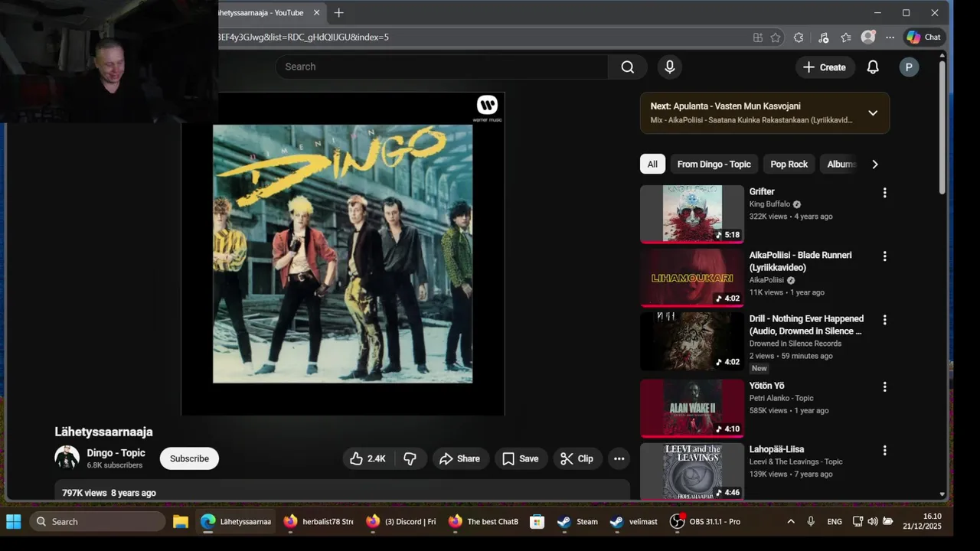The image size is (980, 551).
Task: Select the Pop Rock filter chip
Action: (x=789, y=164)
